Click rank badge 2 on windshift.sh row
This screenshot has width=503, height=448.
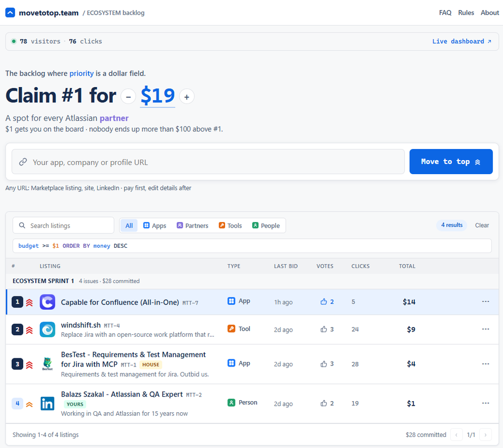[x=17, y=329]
